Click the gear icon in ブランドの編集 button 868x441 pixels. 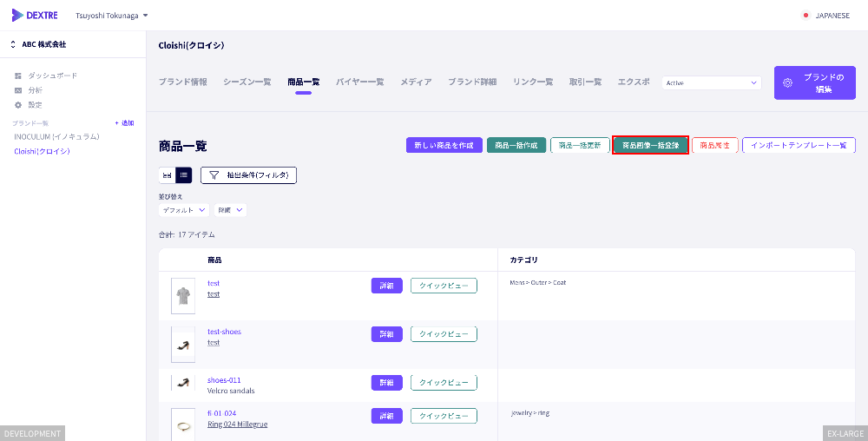788,82
